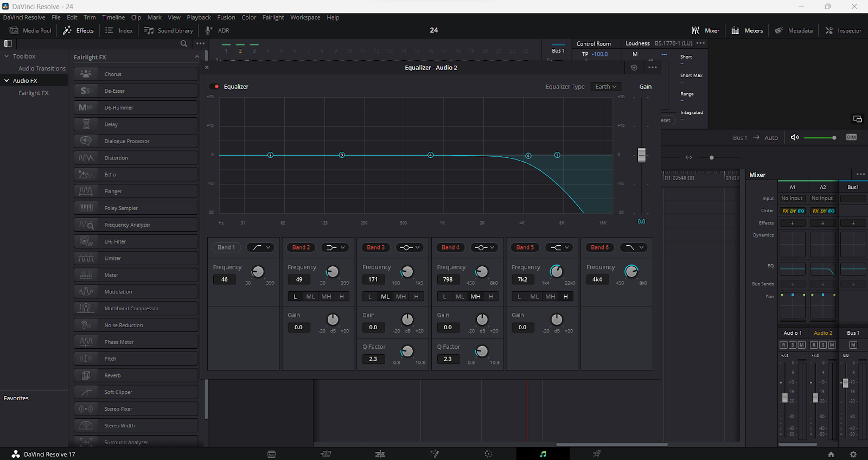
Task: Mute the Bus 1 channel
Action: point(853,345)
